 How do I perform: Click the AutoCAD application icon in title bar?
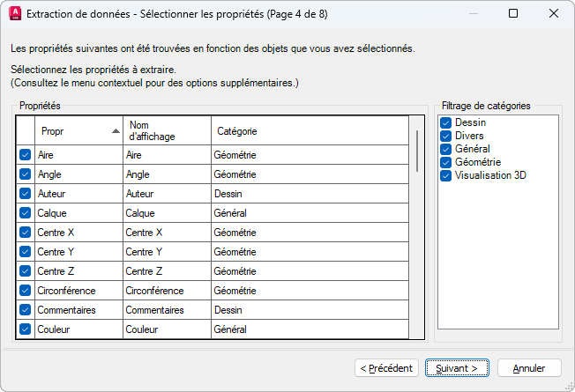[x=13, y=13]
